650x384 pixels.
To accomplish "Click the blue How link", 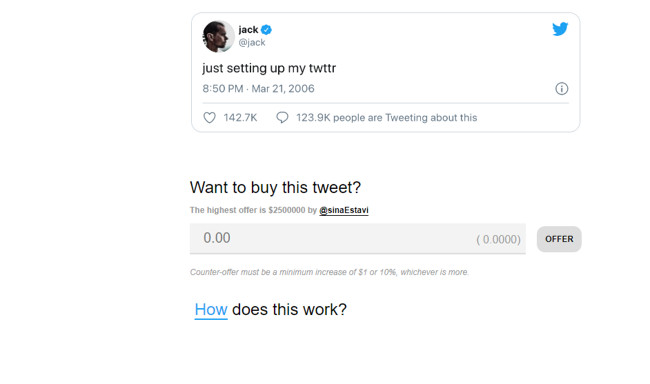I will [211, 310].
